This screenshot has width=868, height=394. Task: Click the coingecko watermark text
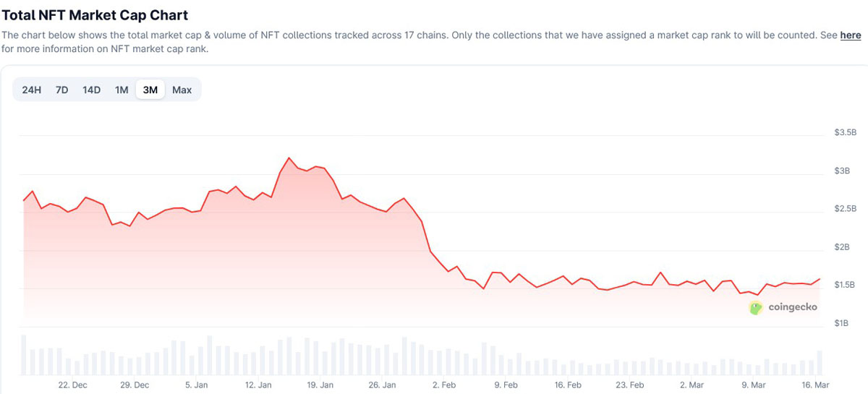point(793,307)
